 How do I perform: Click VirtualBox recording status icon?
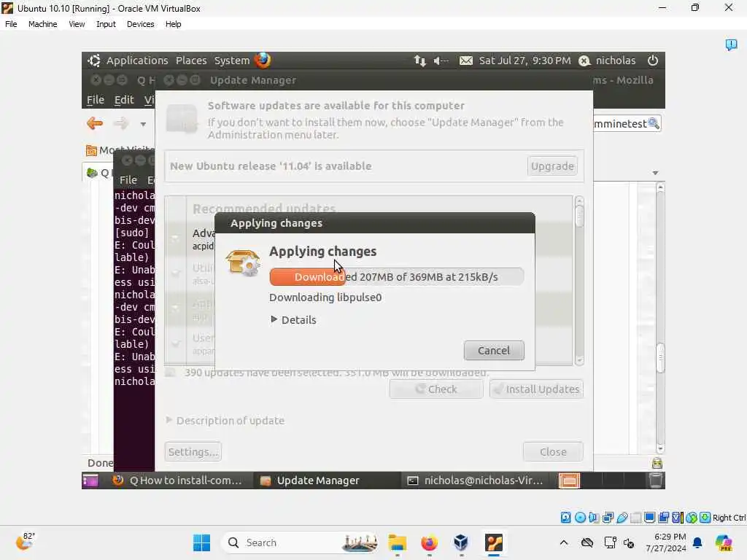click(x=663, y=518)
